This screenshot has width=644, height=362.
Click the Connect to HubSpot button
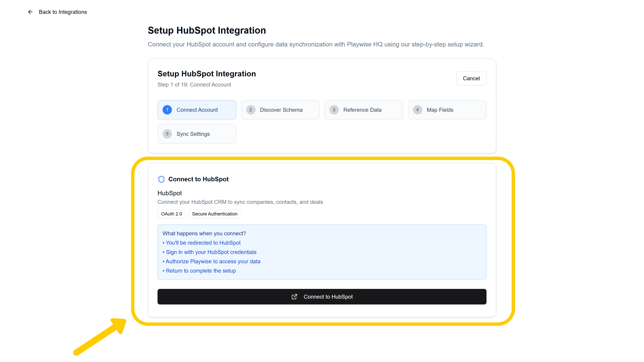click(x=322, y=297)
